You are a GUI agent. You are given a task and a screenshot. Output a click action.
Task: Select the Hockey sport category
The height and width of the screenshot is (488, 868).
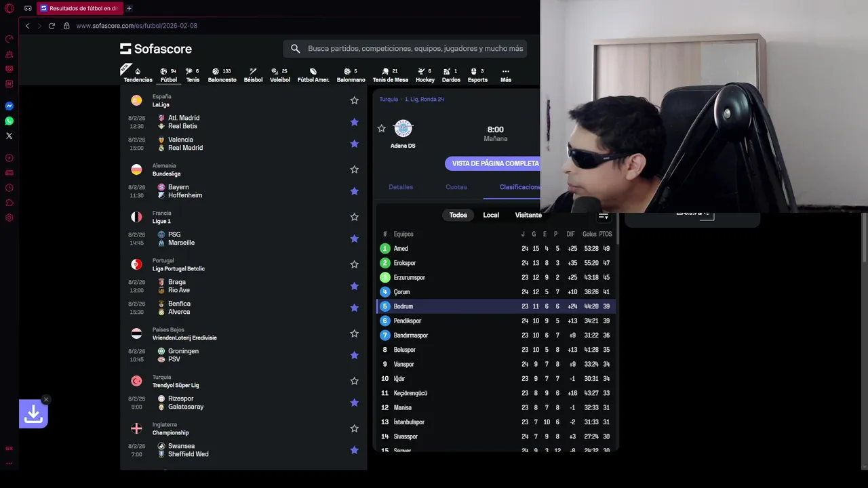pyautogui.click(x=425, y=75)
